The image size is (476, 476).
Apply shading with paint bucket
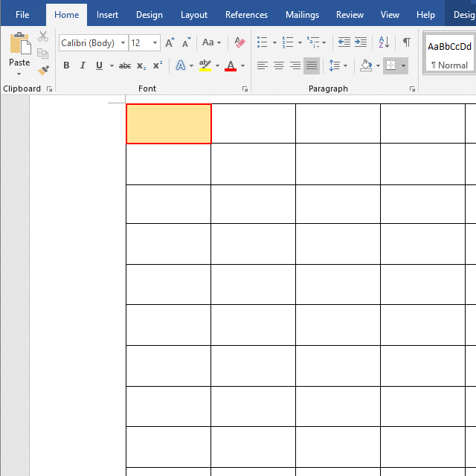click(x=366, y=65)
